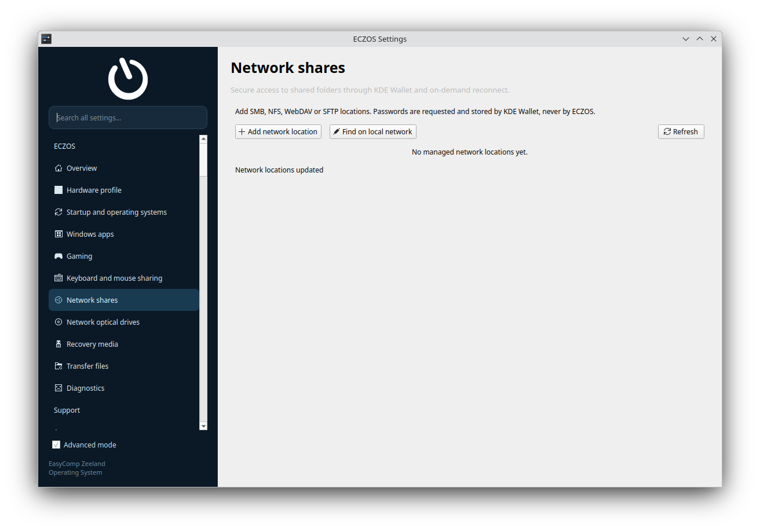Click the Windows apps grid icon
Viewport: 760px width, 532px height.
(58, 234)
